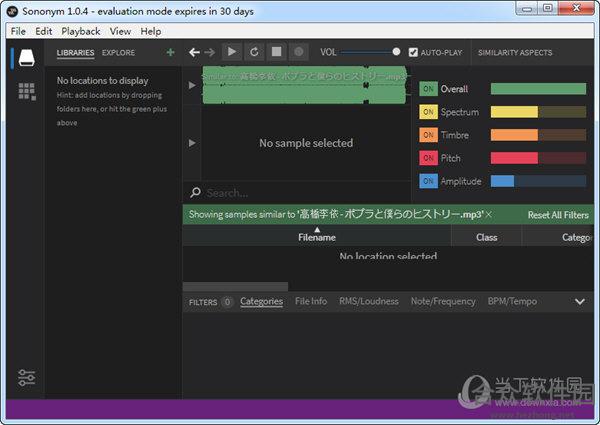600x425 pixels.
Task: Click the record circle button
Action: click(x=299, y=52)
